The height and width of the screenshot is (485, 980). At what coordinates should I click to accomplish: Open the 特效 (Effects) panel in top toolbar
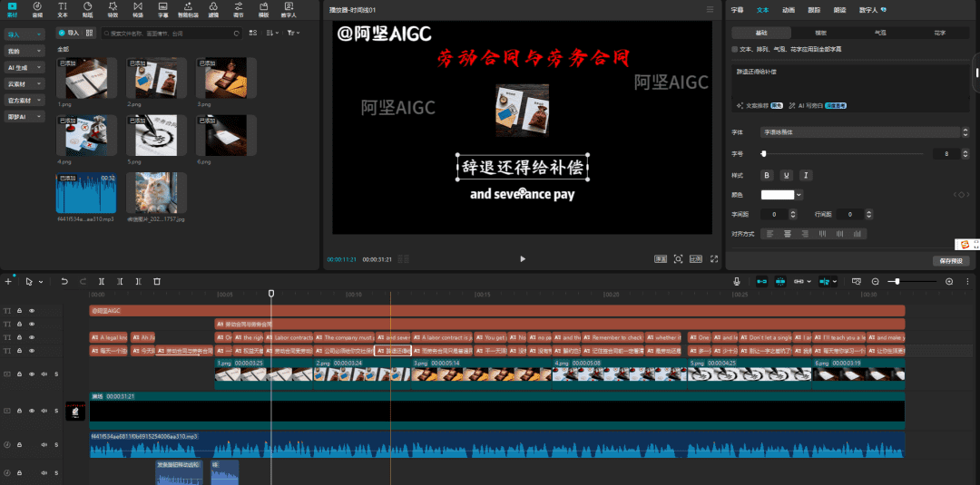click(x=113, y=10)
